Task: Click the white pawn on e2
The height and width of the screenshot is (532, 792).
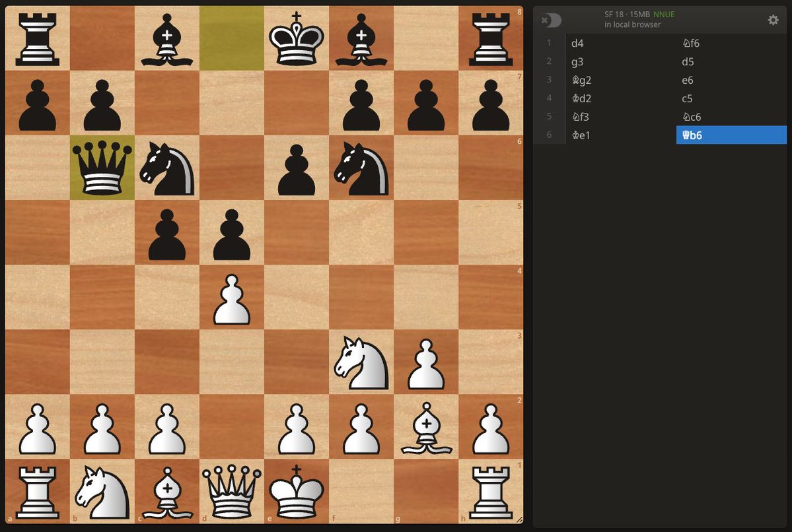Action: pos(297,426)
